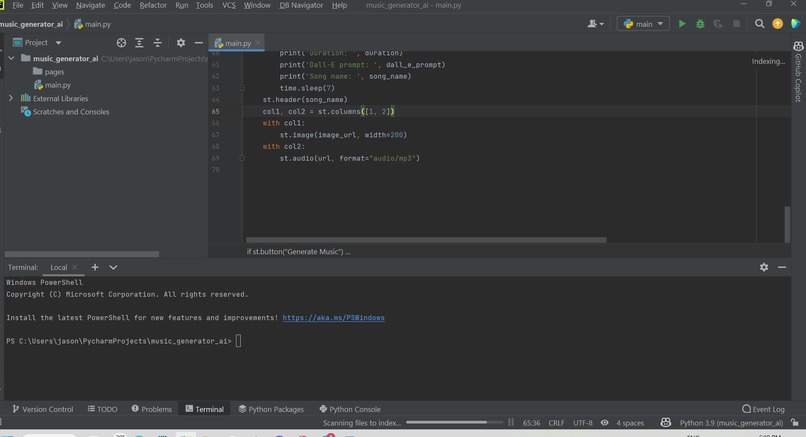Select the Local terminal tab
Screen dimensions: 806x437
(59, 267)
